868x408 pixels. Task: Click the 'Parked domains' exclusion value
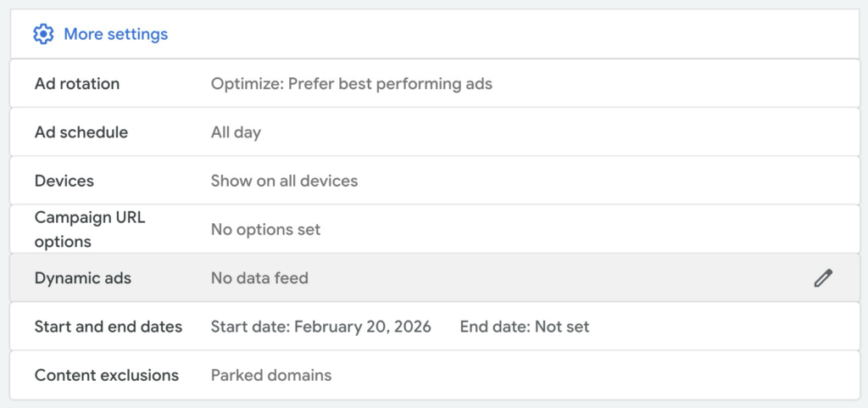(x=271, y=375)
